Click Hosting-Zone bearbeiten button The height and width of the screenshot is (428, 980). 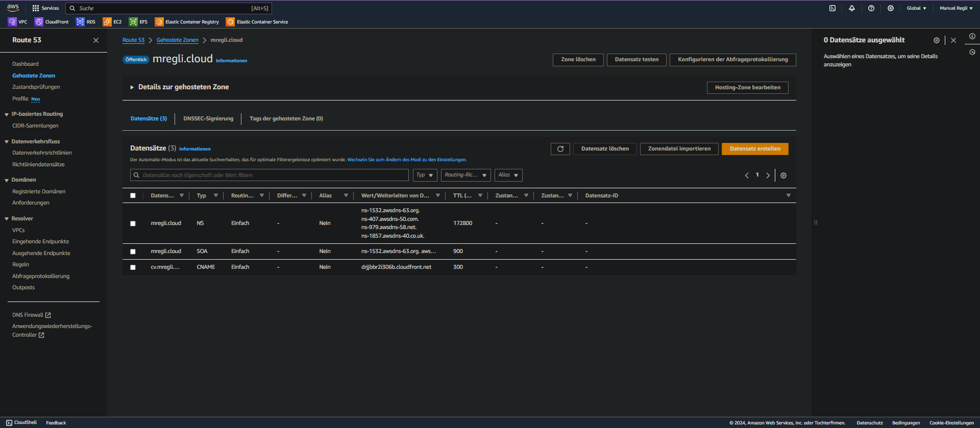[748, 88]
